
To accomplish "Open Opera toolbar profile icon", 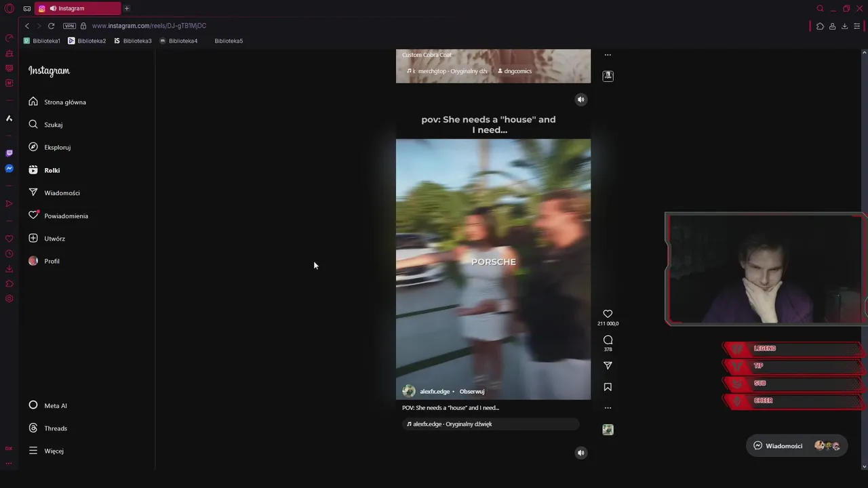I will (x=832, y=26).
